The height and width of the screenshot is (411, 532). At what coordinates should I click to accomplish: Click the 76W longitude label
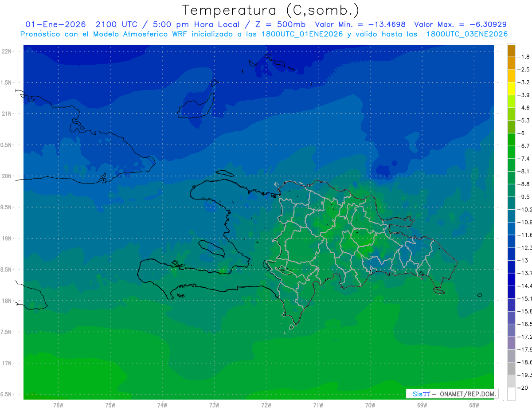(x=58, y=405)
